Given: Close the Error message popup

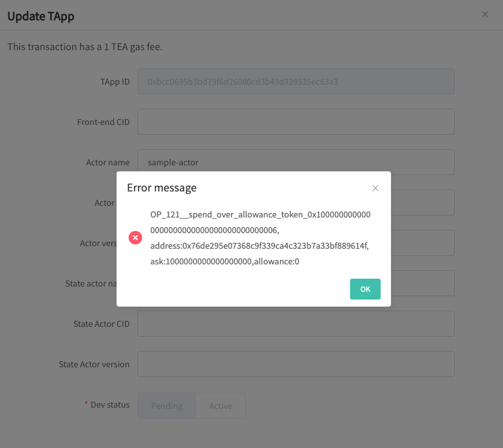Looking at the screenshot, I should 375,188.
